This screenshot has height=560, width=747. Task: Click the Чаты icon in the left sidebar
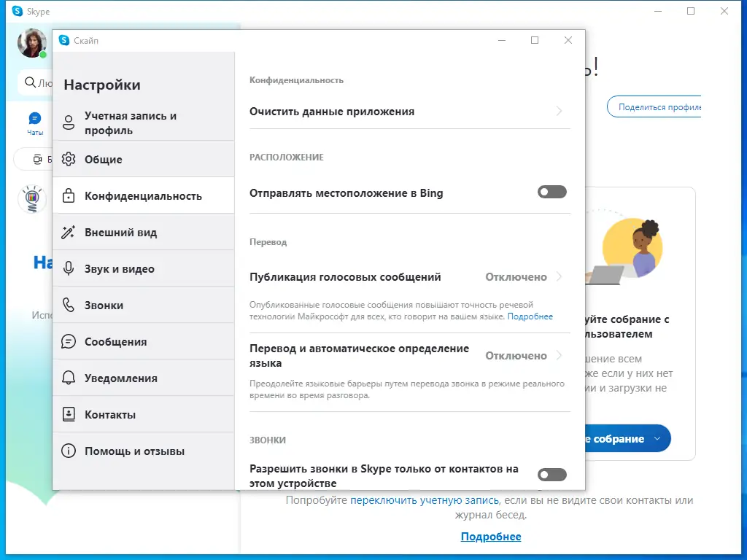(x=34, y=118)
